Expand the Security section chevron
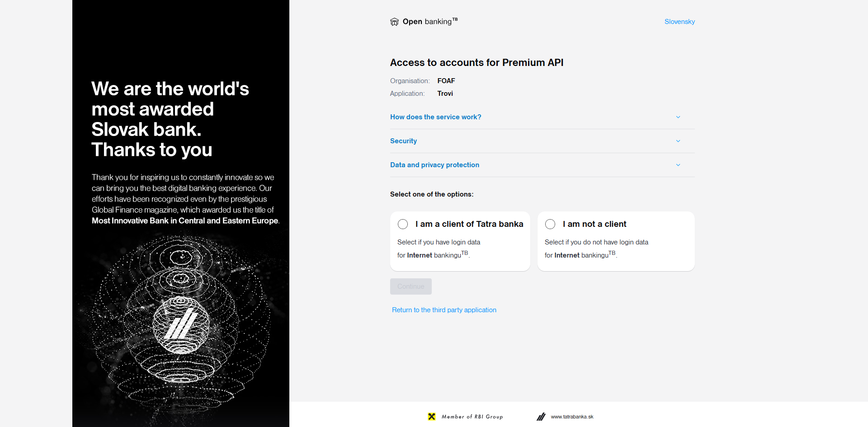The image size is (868, 427). [678, 141]
